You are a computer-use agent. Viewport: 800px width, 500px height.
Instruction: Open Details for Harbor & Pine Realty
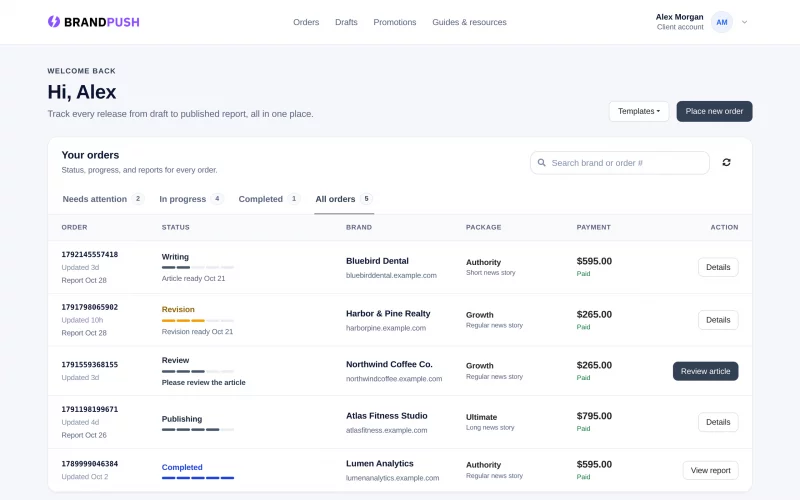(718, 320)
